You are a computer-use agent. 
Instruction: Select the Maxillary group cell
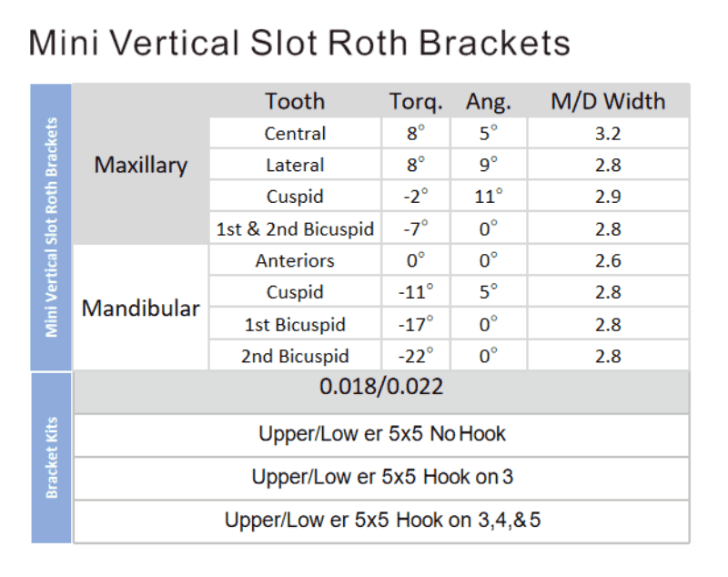(141, 165)
